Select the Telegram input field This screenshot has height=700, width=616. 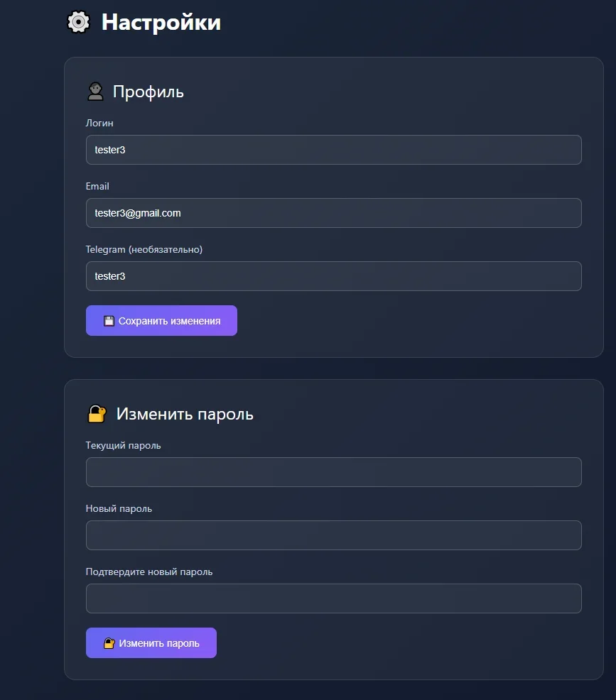pyautogui.click(x=333, y=276)
